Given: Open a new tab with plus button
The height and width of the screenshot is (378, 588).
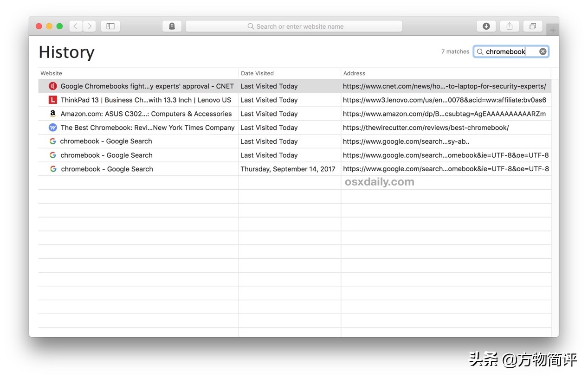Looking at the screenshot, I should click(x=552, y=30).
